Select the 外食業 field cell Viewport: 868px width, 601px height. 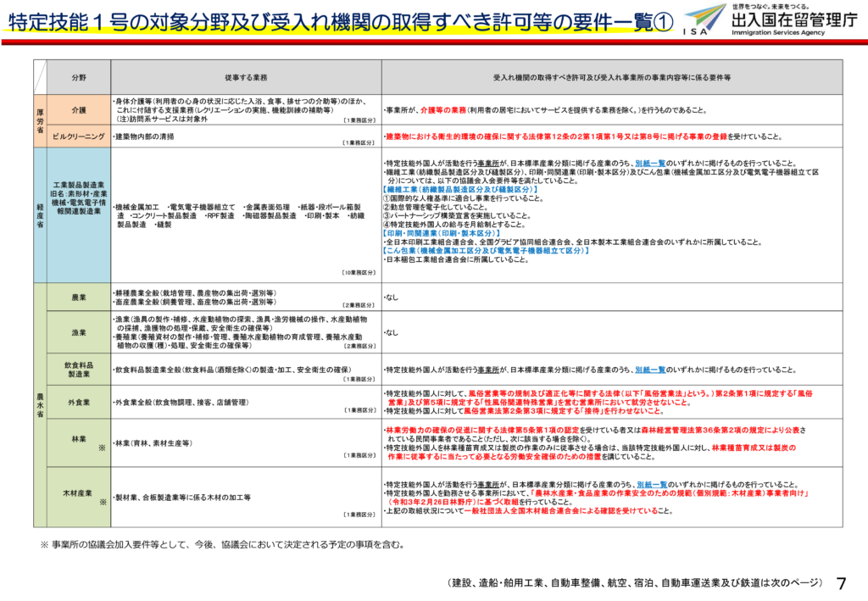point(78,402)
